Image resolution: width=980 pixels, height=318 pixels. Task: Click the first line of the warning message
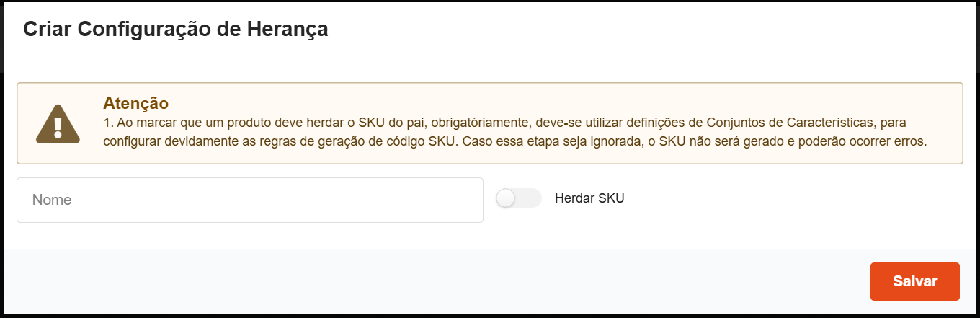504,123
